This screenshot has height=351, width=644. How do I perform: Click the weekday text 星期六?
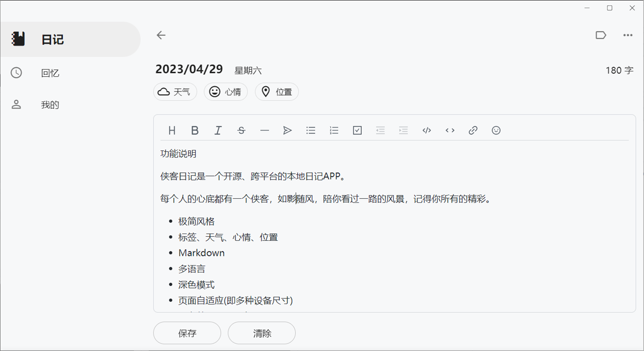tap(248, 71)
